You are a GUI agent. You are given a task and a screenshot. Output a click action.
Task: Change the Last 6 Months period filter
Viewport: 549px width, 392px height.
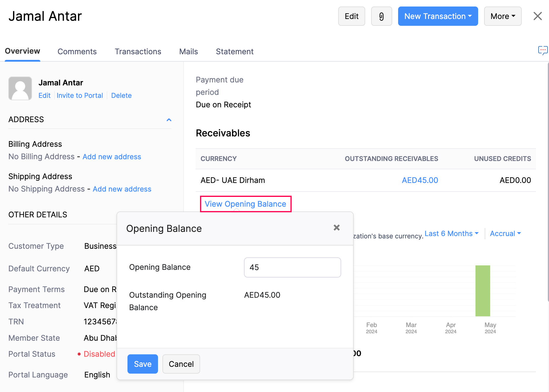pyautogui.click(x=451, y=234)
